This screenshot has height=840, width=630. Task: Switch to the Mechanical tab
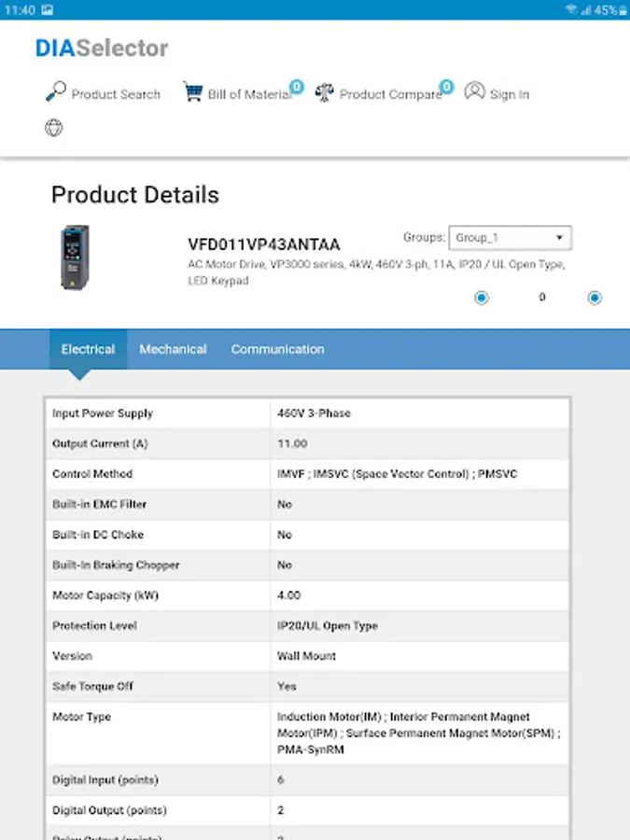tap(173, 349)
